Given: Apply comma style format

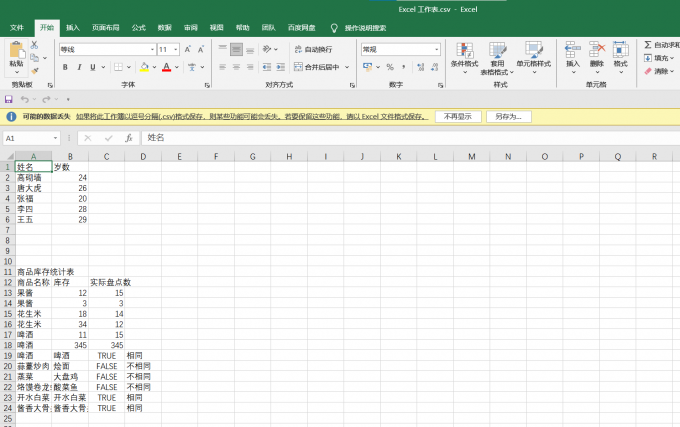Looking at the screenshot, I should pos(403,67).
